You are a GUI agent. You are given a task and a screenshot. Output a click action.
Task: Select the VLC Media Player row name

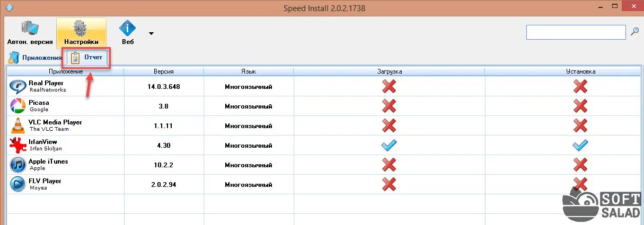(x=56, y=122)
